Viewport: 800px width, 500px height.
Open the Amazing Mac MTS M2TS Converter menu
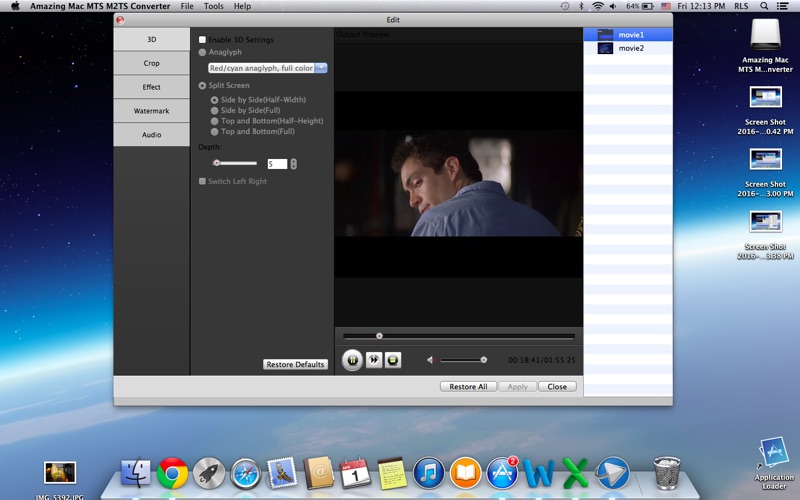pos(100,6)
